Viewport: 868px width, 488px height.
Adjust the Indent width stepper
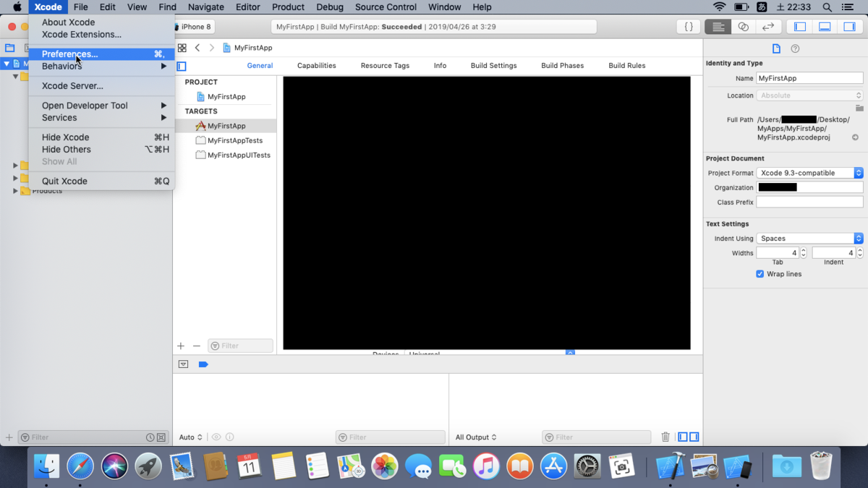(859, 253)
